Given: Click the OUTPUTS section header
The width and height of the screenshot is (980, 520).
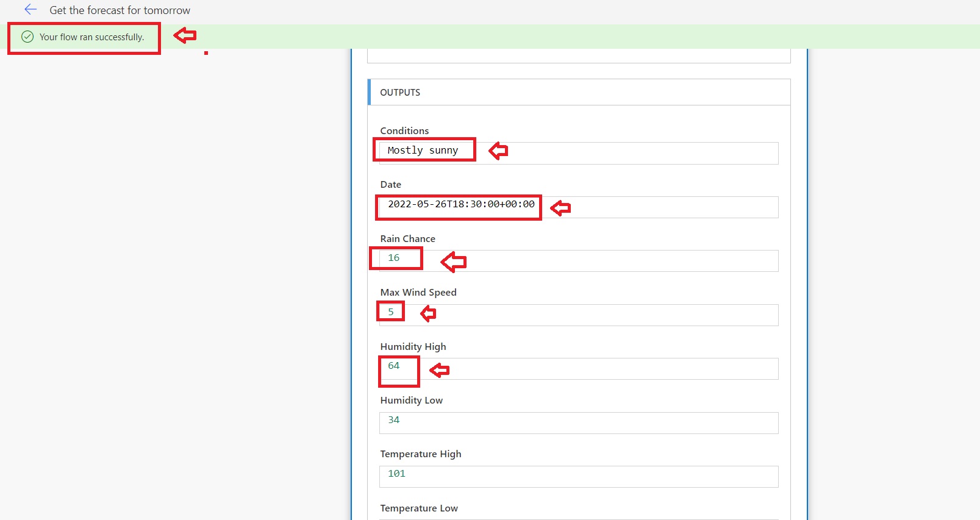Looking at the screenshot, I should tap(400, 93).
